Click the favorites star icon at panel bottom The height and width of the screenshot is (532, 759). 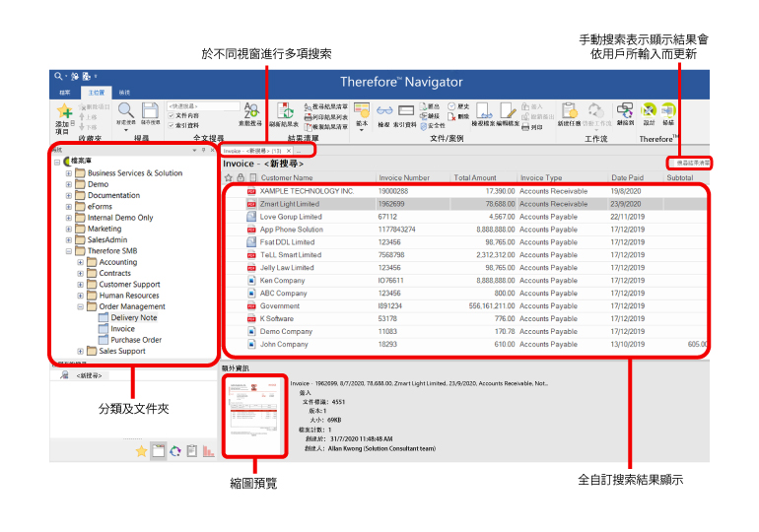[141, 450]
